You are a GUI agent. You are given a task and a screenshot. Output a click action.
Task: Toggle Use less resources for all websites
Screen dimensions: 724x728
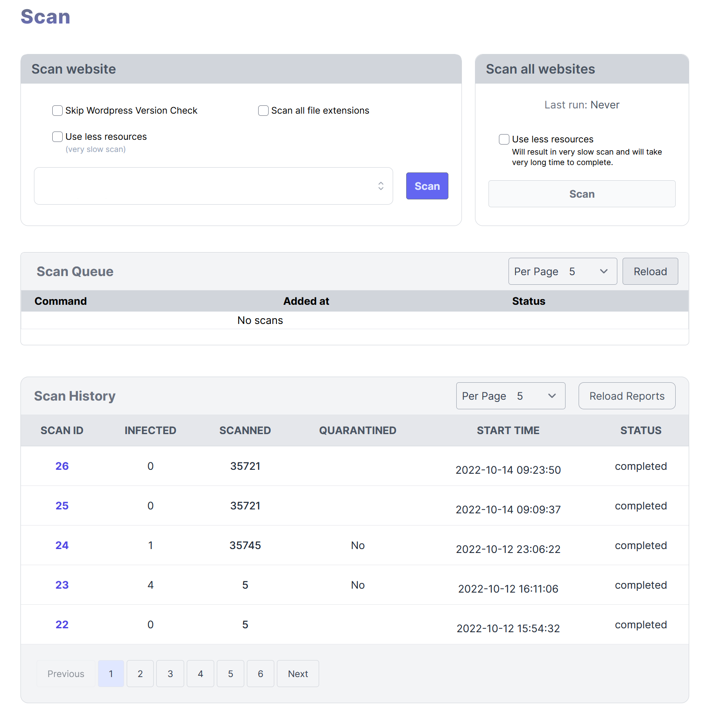pos(504,139)
